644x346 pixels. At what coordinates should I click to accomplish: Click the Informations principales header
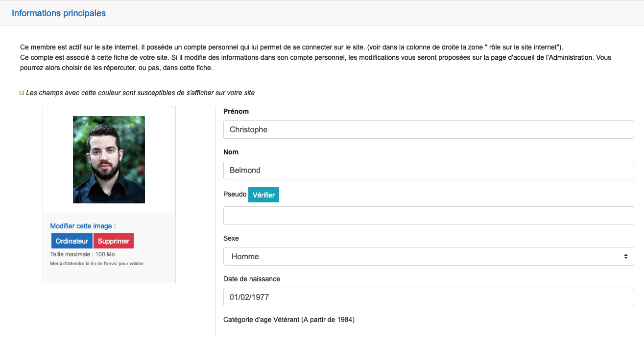[59, 13]
